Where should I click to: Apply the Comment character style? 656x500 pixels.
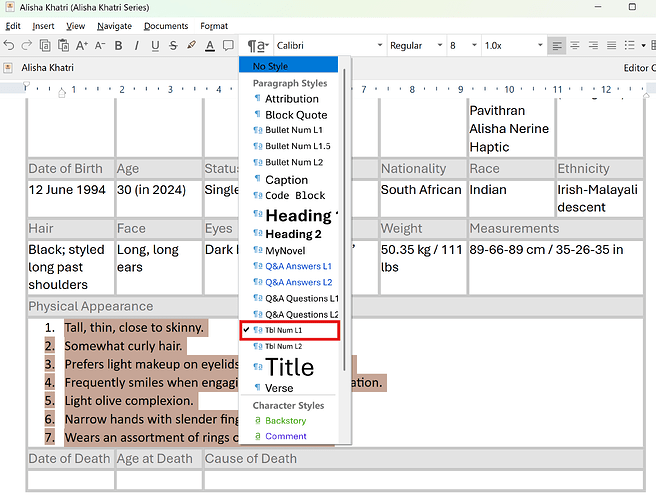point(289,436)
